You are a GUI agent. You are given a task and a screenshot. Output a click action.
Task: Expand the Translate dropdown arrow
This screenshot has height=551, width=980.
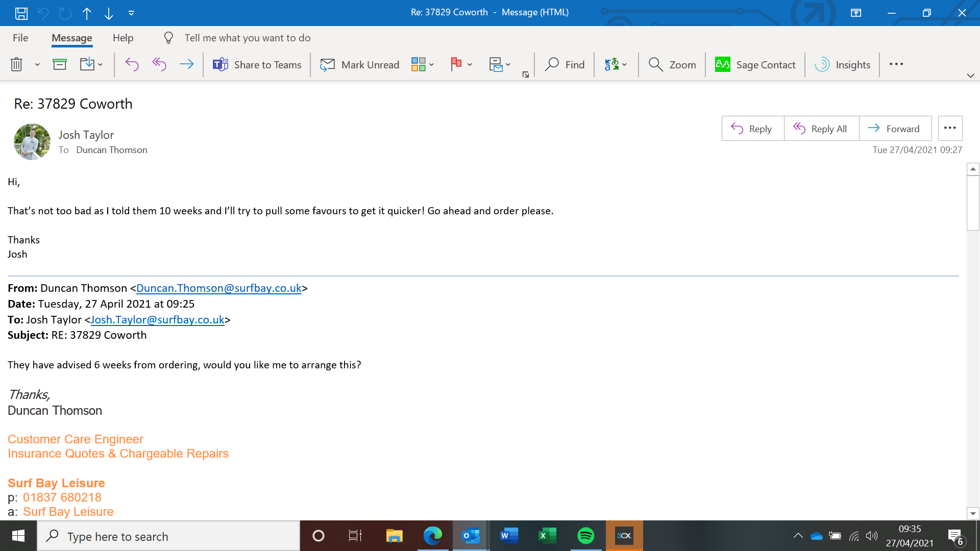pos(625,65)
